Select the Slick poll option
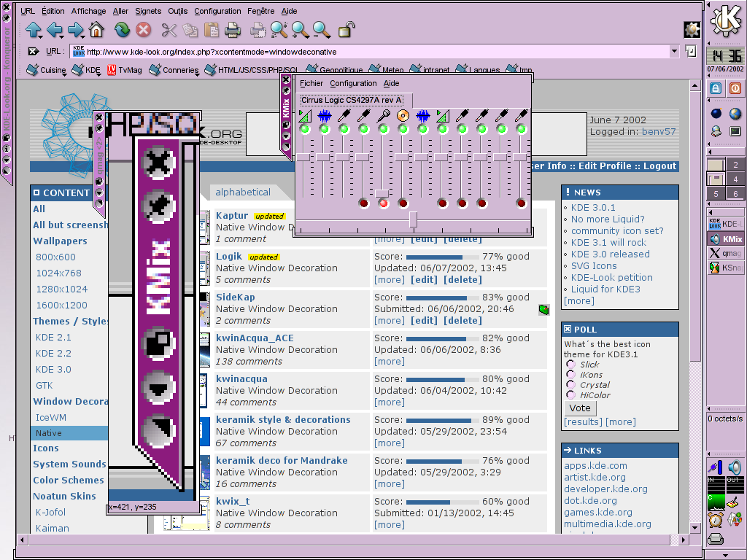This screenshot has width=747, height=560. 570,365
